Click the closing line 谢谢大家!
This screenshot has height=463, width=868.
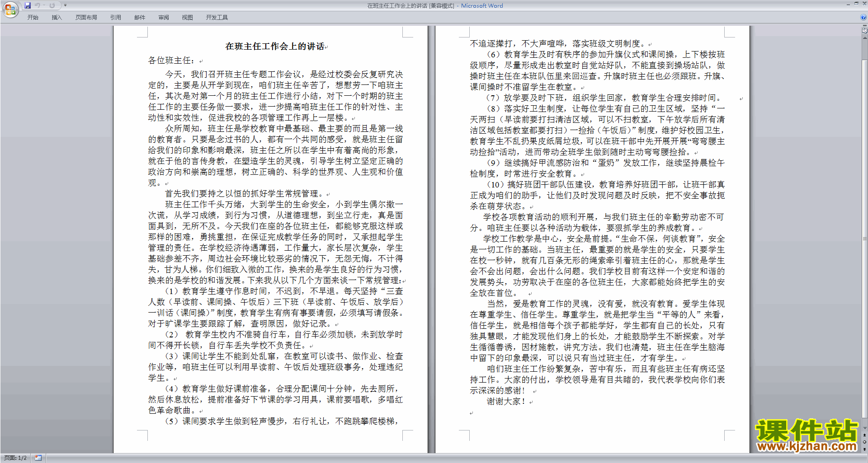pyautogui.click(x=506, y=402)
